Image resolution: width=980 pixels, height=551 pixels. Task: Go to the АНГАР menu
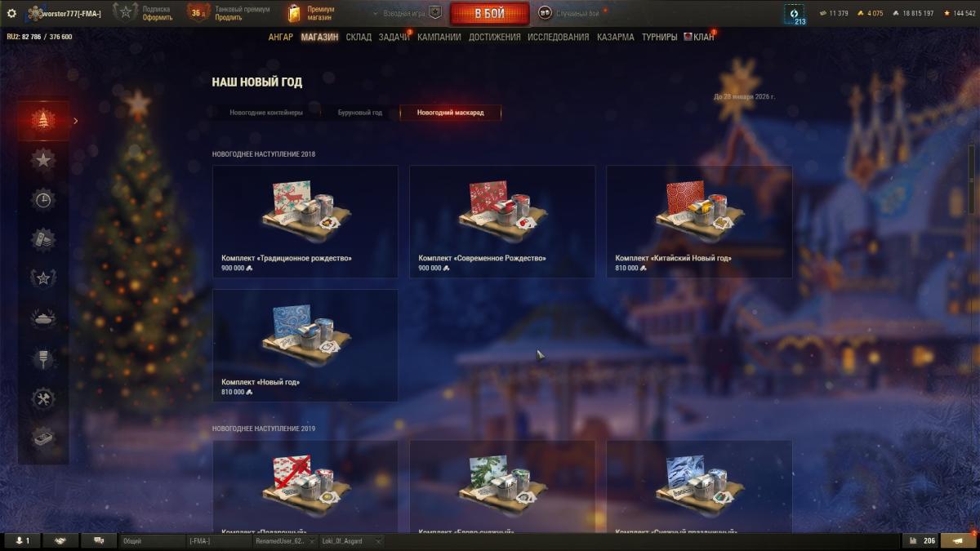280,38
